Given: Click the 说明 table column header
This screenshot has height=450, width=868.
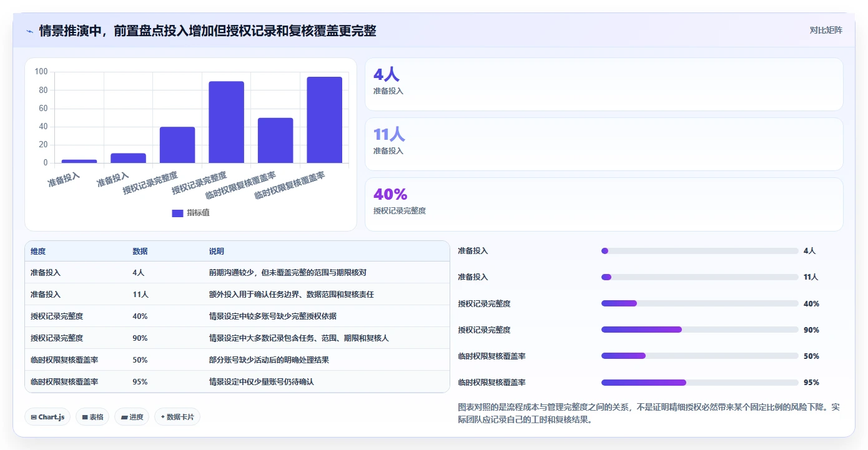Looking at the screenshot, I should (x=216, y=252).
